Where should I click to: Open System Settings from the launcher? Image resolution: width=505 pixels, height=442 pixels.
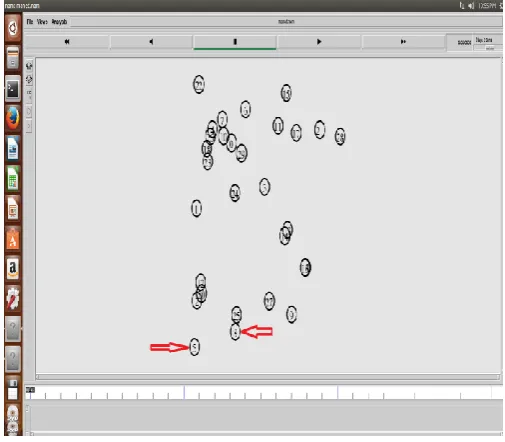(x=13, y=298)
